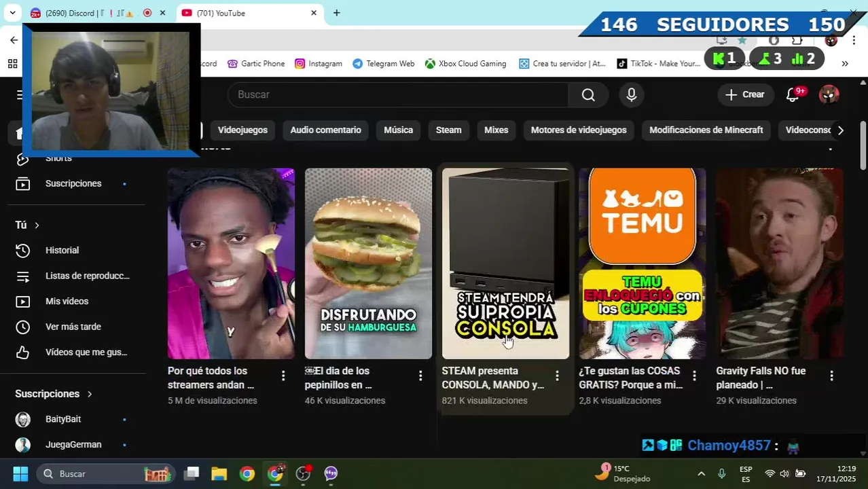Open options for '¿Te gustan las COSAS GRATIS'

[x=694, y=376]
